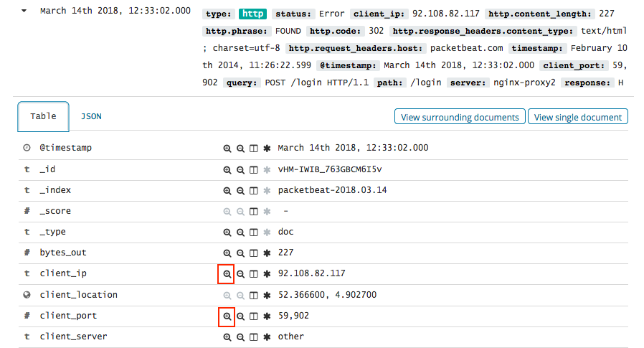Toggle the _index column in table
The height and width of the screenshot is (348, 644).
[253, 191]
